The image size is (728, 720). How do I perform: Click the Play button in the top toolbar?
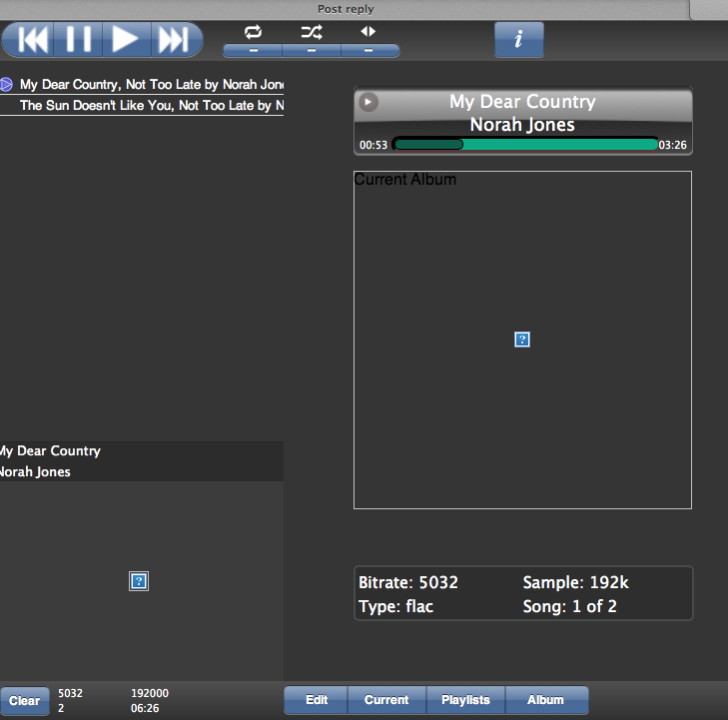[x=126, y=40]
